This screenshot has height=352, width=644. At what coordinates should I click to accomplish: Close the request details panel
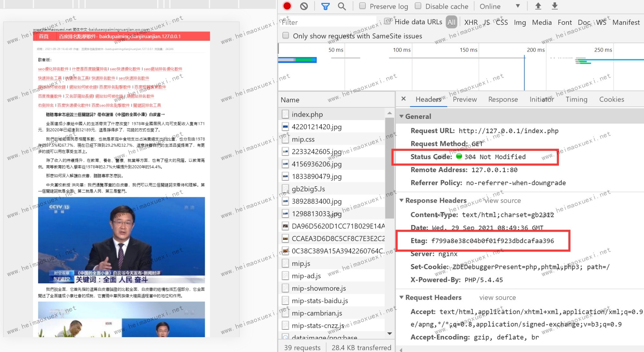(403, 99)
